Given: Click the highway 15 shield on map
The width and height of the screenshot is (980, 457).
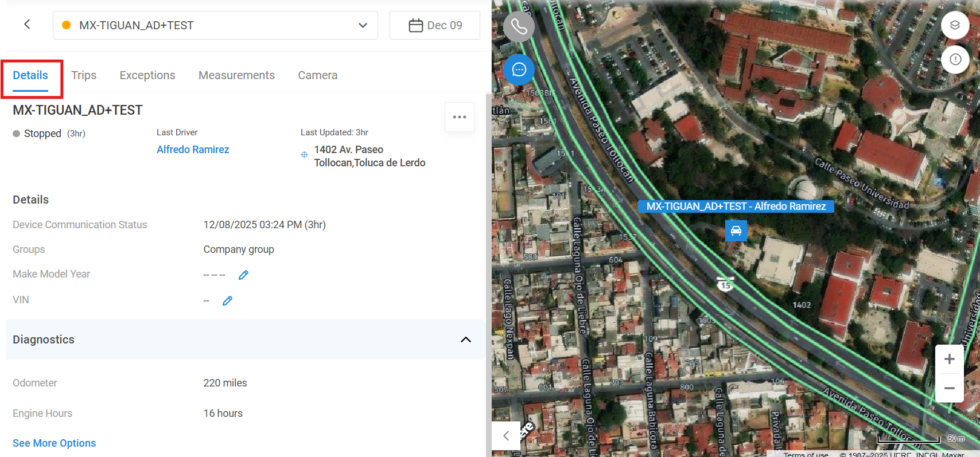Looking at the screenshot, I should click(725, 284).
